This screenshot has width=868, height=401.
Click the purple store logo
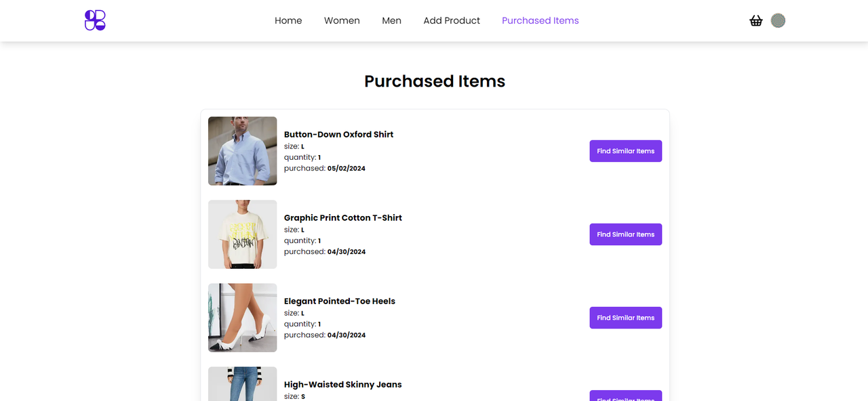(95, 20)
